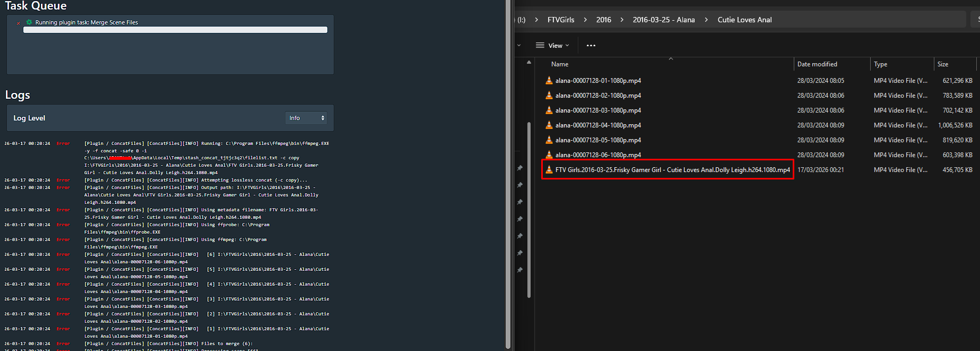Screen dimensions: 980x351
Task: Cancel the running Merge Scene Files task
Action: [18, 23]
